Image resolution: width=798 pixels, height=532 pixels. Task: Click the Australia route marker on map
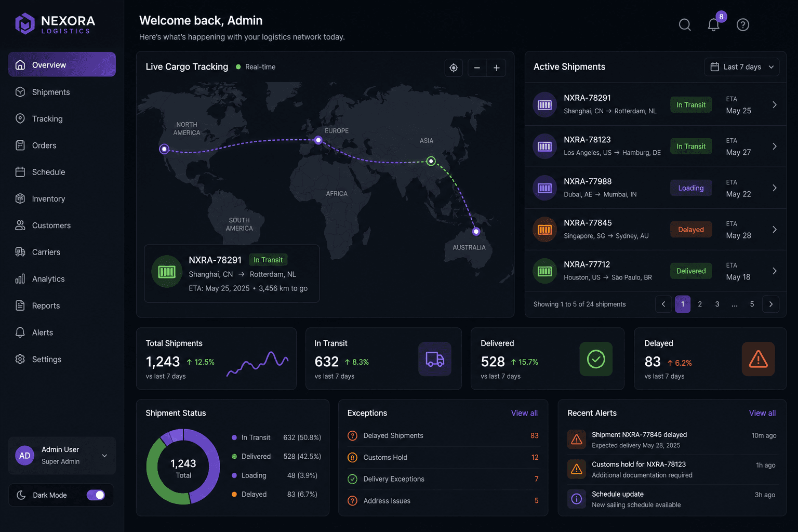coord(476,232)
